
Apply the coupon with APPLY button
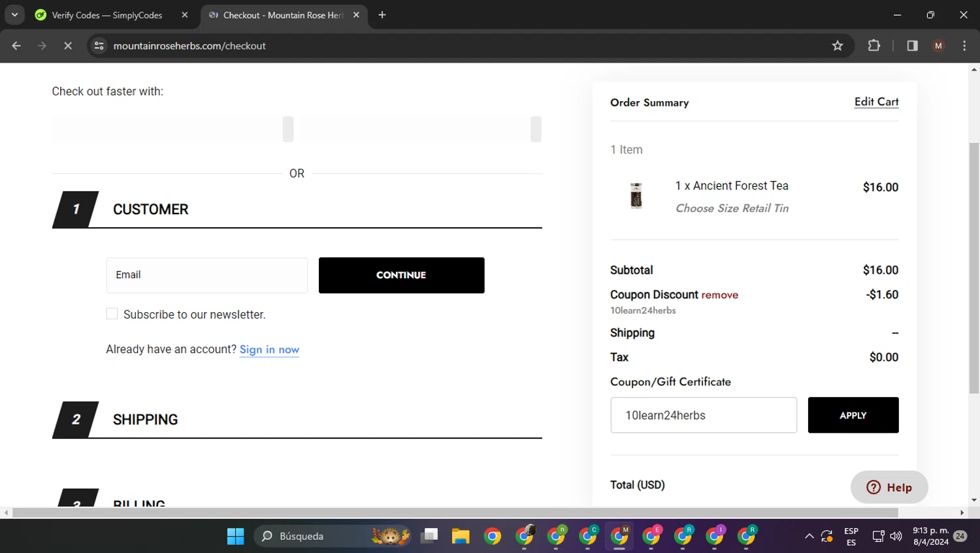coord(853,415)
